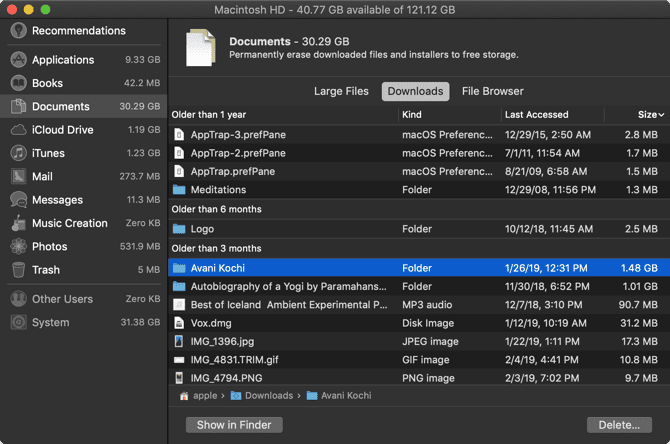This screenshot has height=444, width=670.
Task: Select Books 42.2 MB size value
Action: tap(142, 83)
